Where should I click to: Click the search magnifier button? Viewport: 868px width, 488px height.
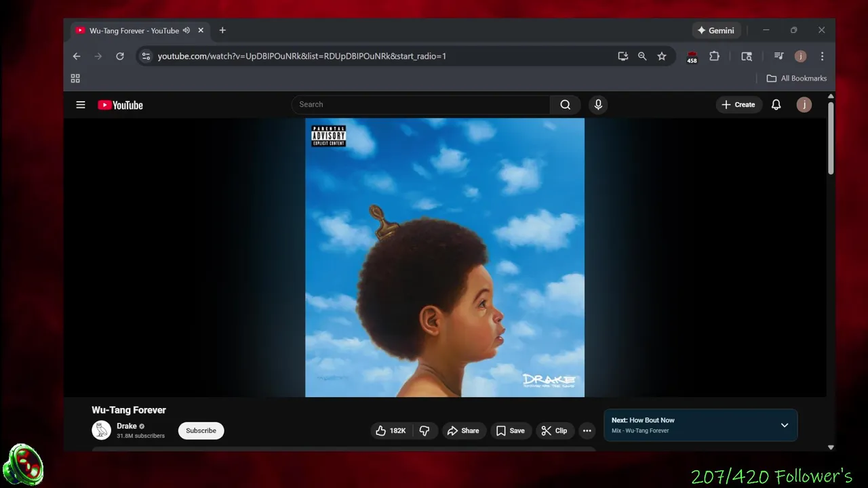tap(565, 104)
